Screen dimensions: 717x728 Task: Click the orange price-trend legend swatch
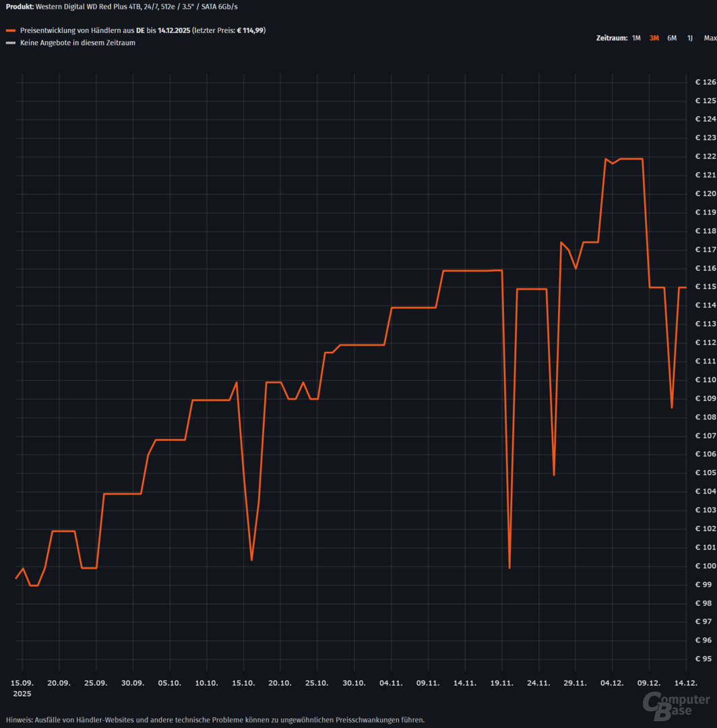tap(10, 31)
